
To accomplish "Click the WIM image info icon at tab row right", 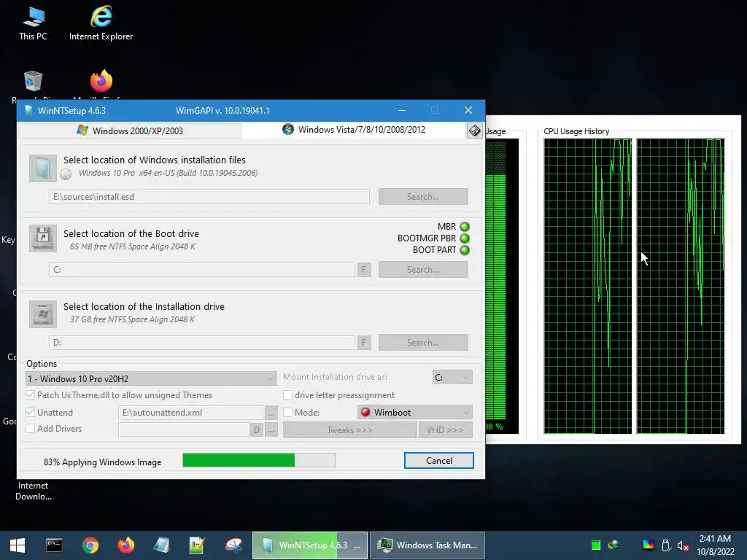I will 474,131.
